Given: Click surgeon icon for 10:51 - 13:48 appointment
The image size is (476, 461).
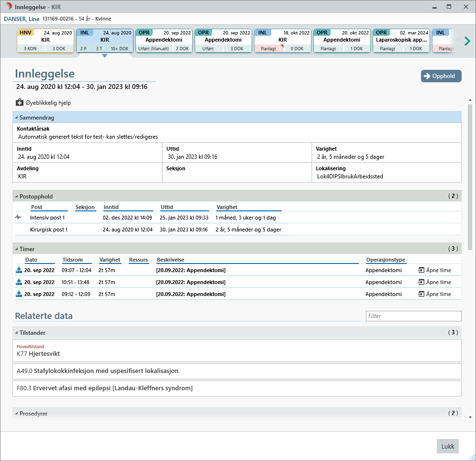Looking at the screenshot, I should pos(19,282).
